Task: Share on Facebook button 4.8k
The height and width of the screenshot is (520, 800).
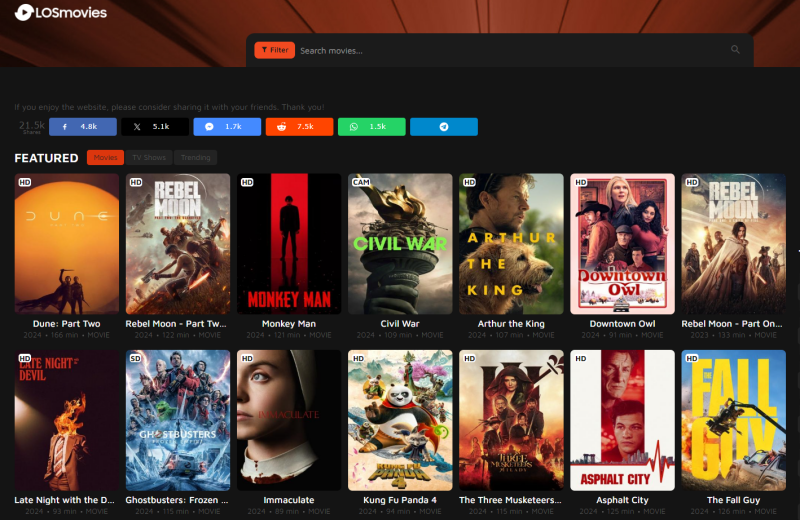Action: pos(83,127)
